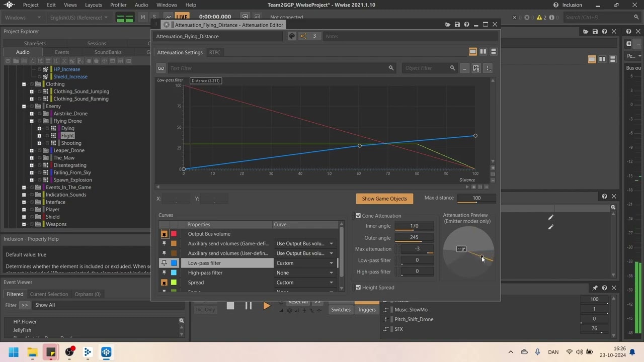Pause playback in the Transport Control
This screenshot has width=644, height=362.
point(249,306)
